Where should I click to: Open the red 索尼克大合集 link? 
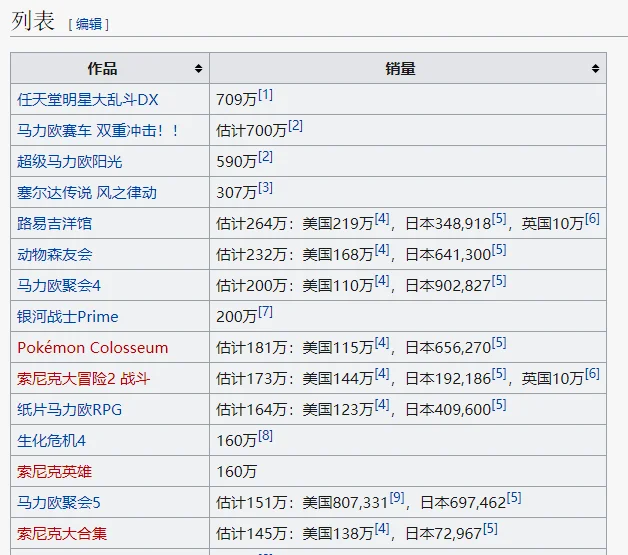pyautogui.click(x=62, y=534)
